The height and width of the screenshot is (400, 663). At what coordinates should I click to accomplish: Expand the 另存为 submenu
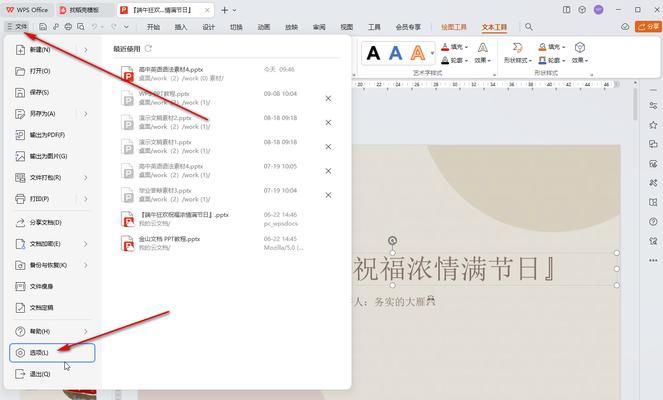pyautogui.click(x=86, y=114)
